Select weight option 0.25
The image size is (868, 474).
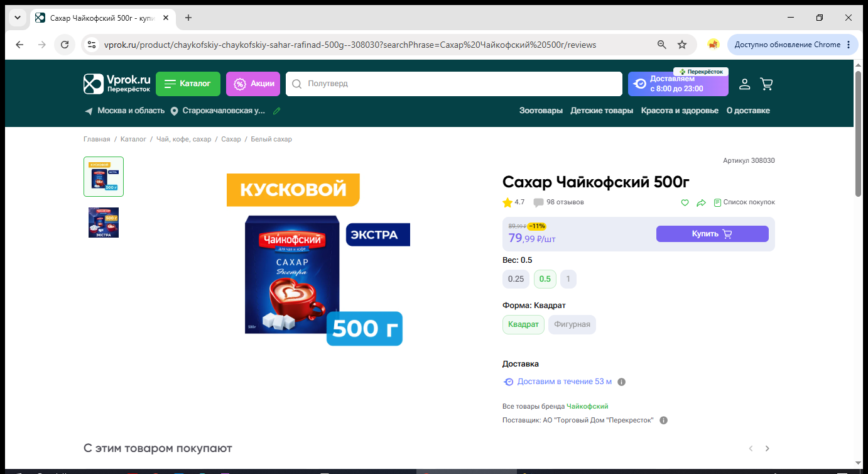pos(516,279)
